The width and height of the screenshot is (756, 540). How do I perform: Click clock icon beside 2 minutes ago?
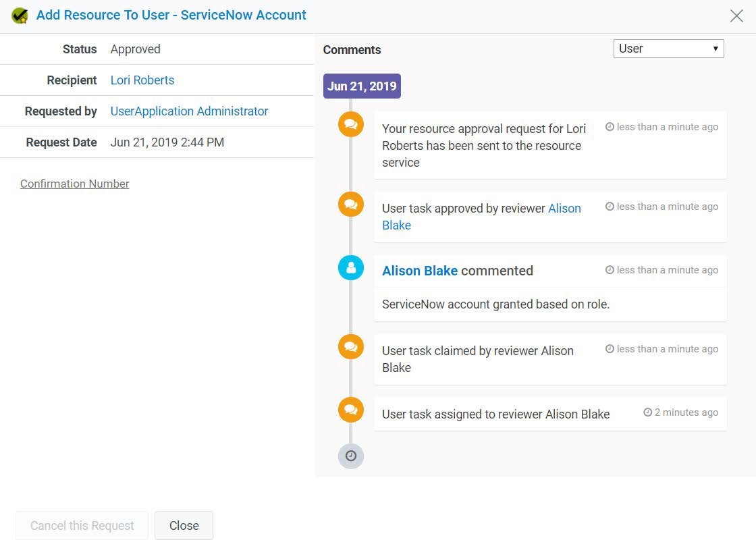click(x=647, y=412)
